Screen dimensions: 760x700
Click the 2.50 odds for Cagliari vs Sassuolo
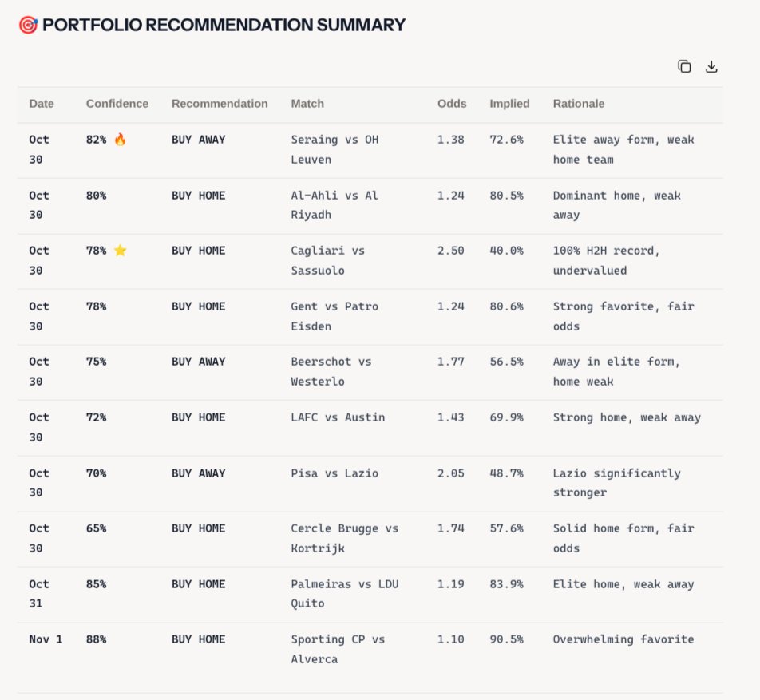pos(452,250)
